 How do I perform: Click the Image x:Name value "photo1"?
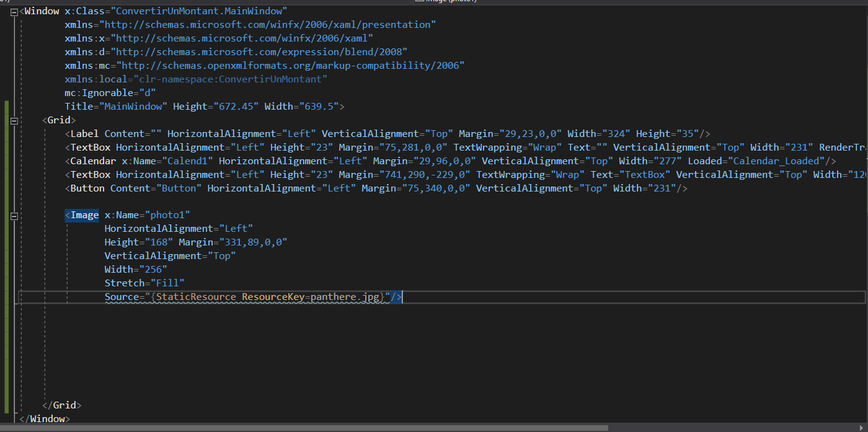point(167,216)
